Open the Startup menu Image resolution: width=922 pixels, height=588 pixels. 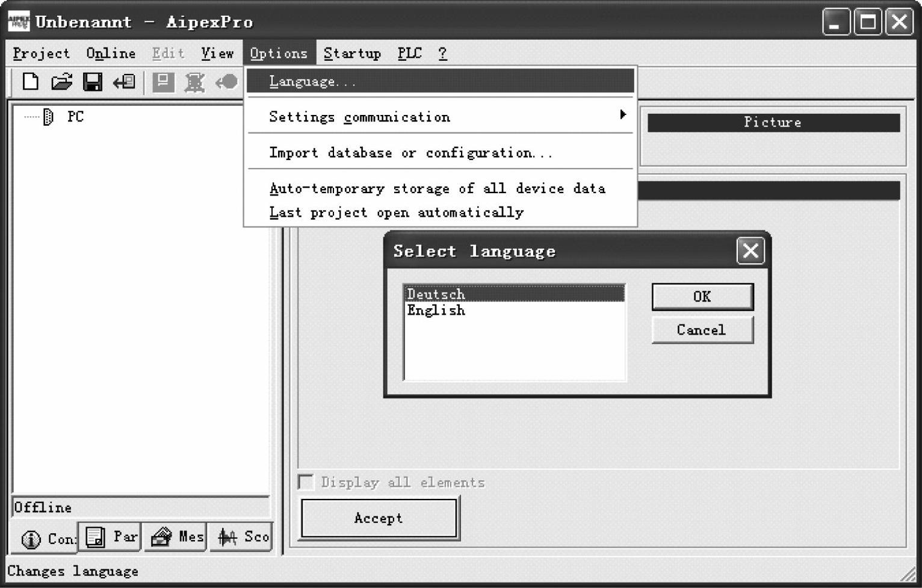point(352,54)
